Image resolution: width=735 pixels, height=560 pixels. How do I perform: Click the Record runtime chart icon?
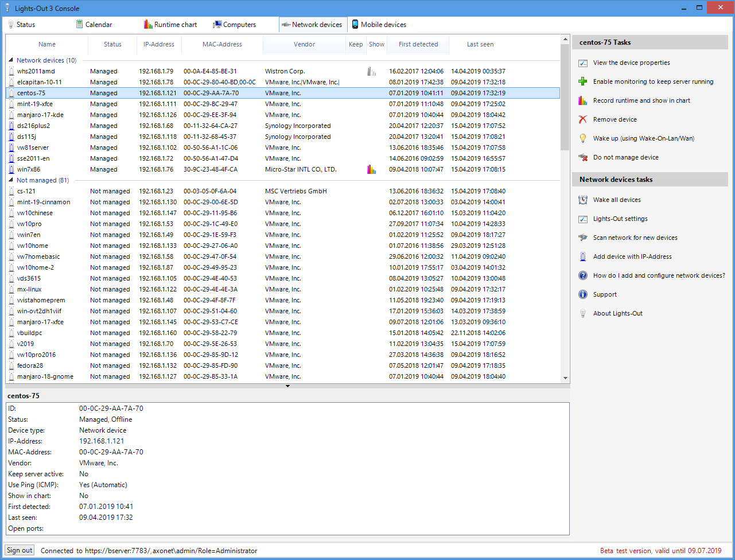click(583, 100)
